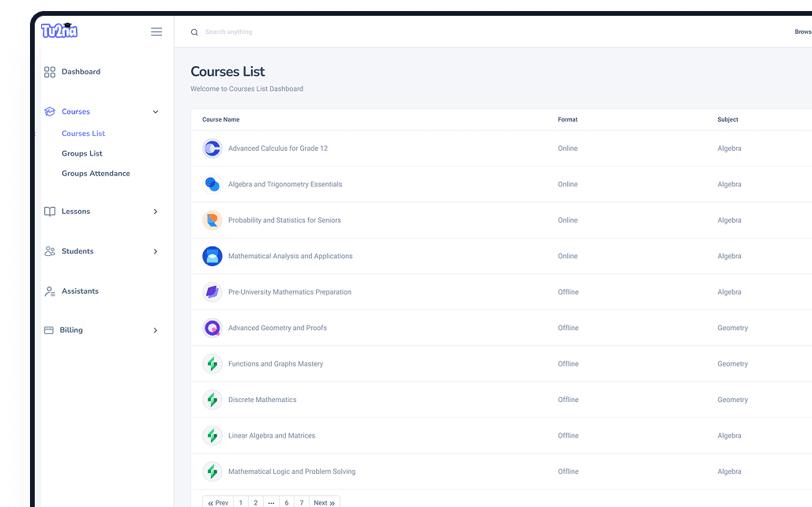Screen dimensions: 812x507
Task: Click the Assistants person icon
Action: click(x=50, y=291)
